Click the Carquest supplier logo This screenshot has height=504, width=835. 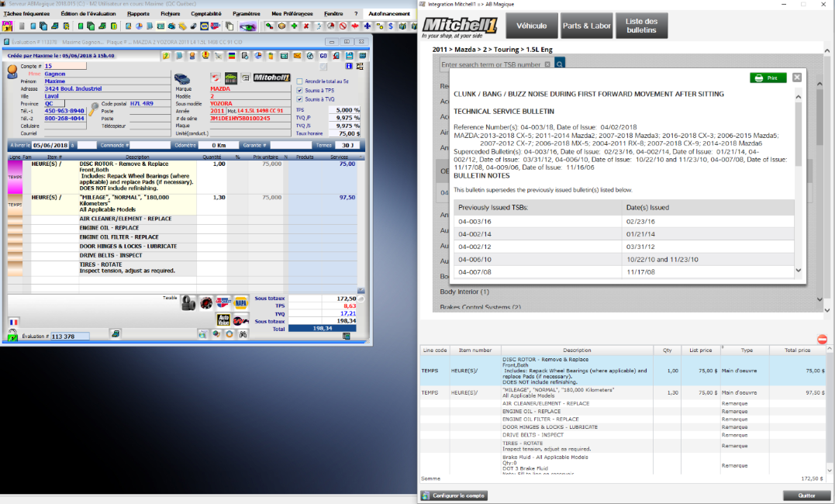(x=223, y=302)
